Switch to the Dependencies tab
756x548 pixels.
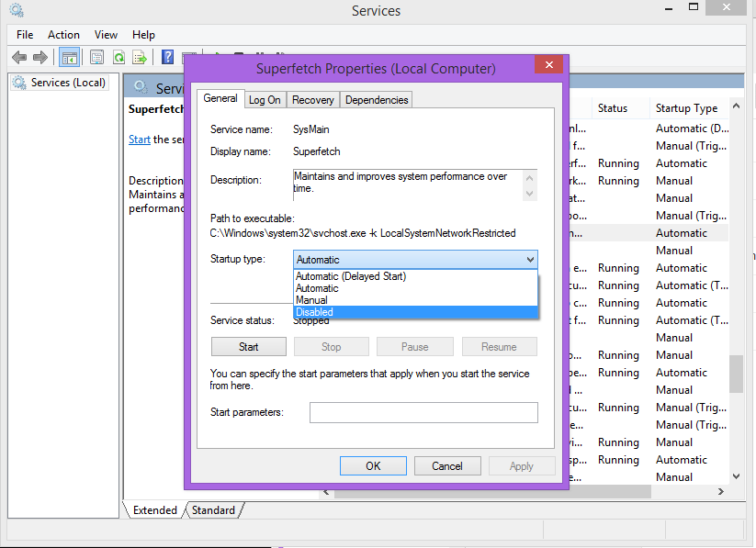(377, 100)
